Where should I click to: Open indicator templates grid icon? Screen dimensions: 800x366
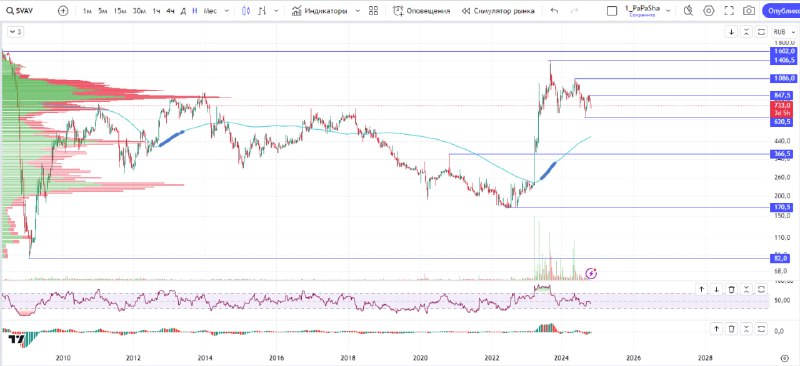point(373,11)
